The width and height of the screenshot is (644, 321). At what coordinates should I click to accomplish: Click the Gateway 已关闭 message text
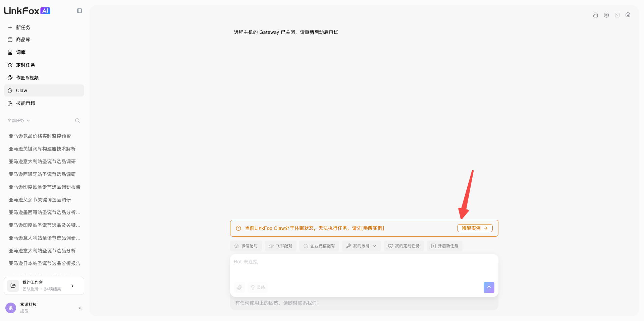pyautogui.click(x=286, y=32)
